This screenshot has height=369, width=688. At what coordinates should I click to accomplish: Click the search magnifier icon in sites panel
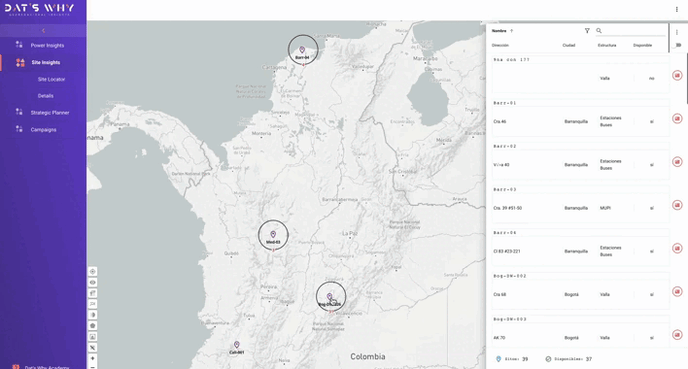[599, 31]
